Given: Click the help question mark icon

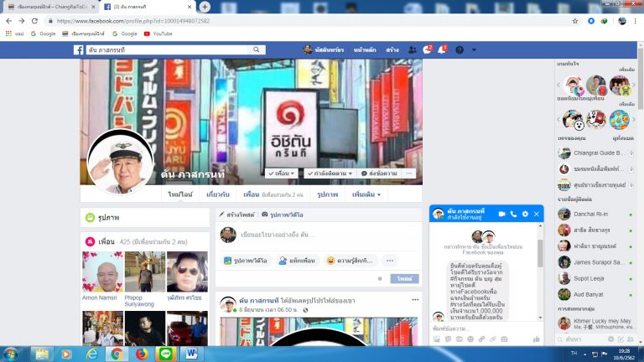Looking at the screenshot, I should (460, 50).
